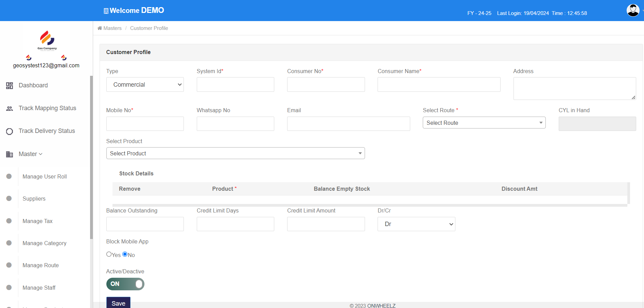The width and height of the screenshot is (644, 308).
Task: Click the Save button
Action: click(118, 303)
